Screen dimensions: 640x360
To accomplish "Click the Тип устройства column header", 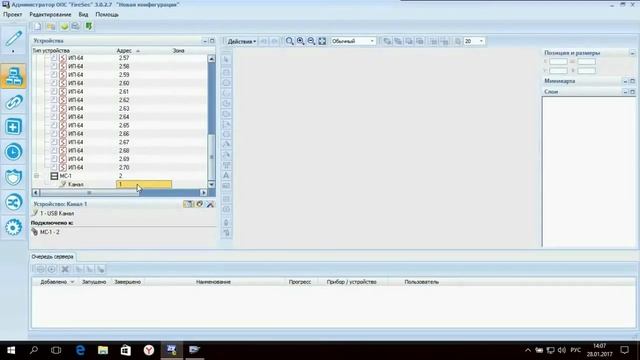I will [x=51, y=51].
